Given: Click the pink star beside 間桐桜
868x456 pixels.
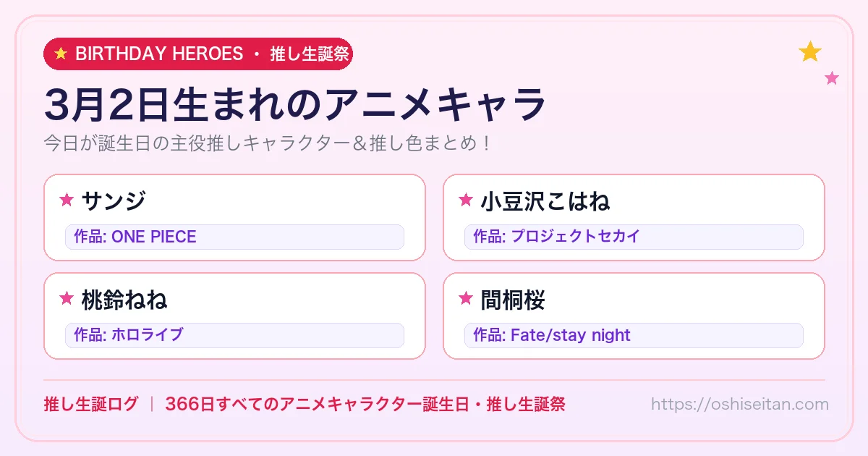Looking at the screenshot, I should (466, 298).
